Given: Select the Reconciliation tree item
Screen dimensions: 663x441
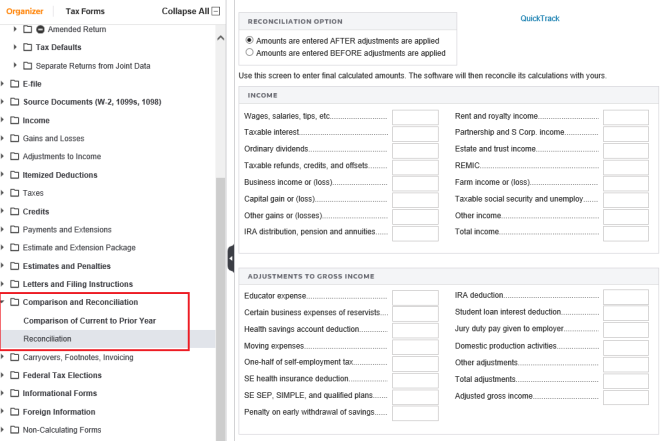Looking at the screenshot, I should tap(47, 339).
